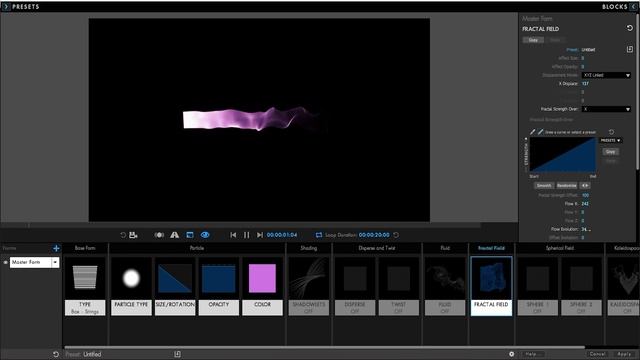Open settings gear near Help
The image size is (640, 360).
click(x=511, y=354)
